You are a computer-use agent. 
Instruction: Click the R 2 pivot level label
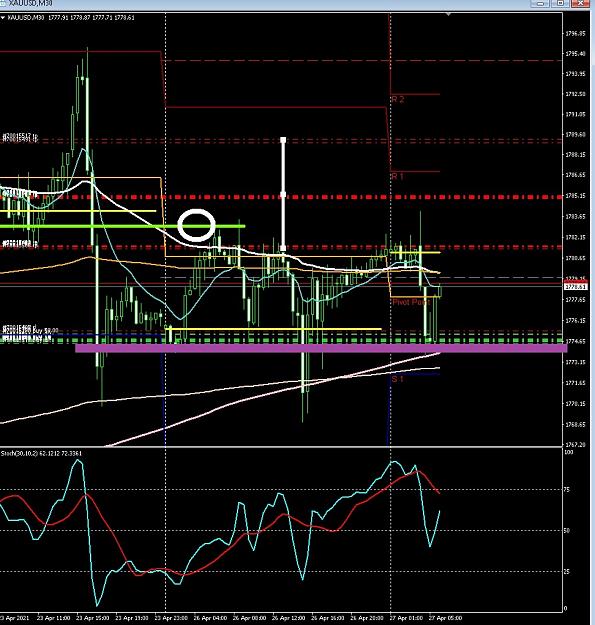coord(398,99)
